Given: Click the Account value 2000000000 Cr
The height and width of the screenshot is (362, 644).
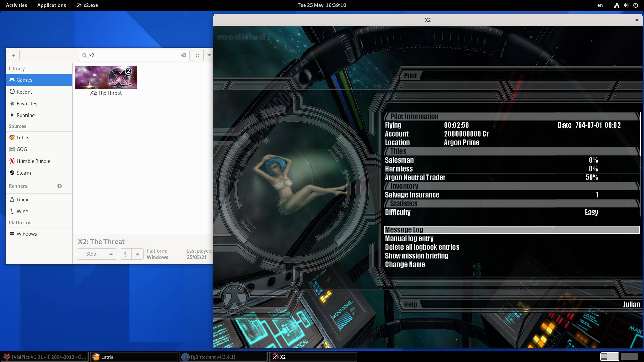Looking at the screenshot, I should coord(466,134).
